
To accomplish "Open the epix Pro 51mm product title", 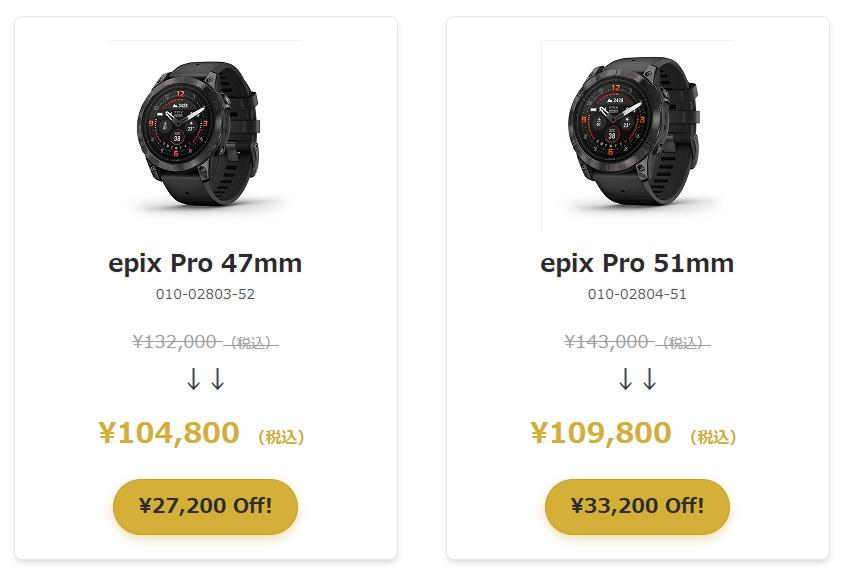I will tap(637, 263).
